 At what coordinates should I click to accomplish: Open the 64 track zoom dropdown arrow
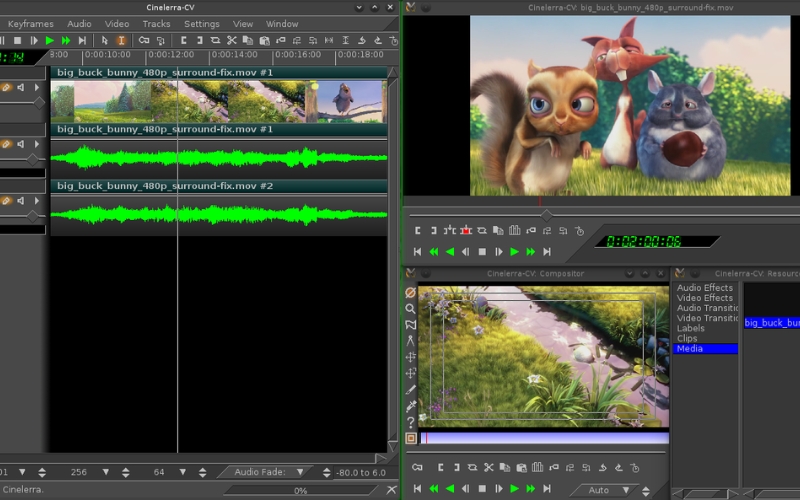pyautogui.click(x=183, y=472)
